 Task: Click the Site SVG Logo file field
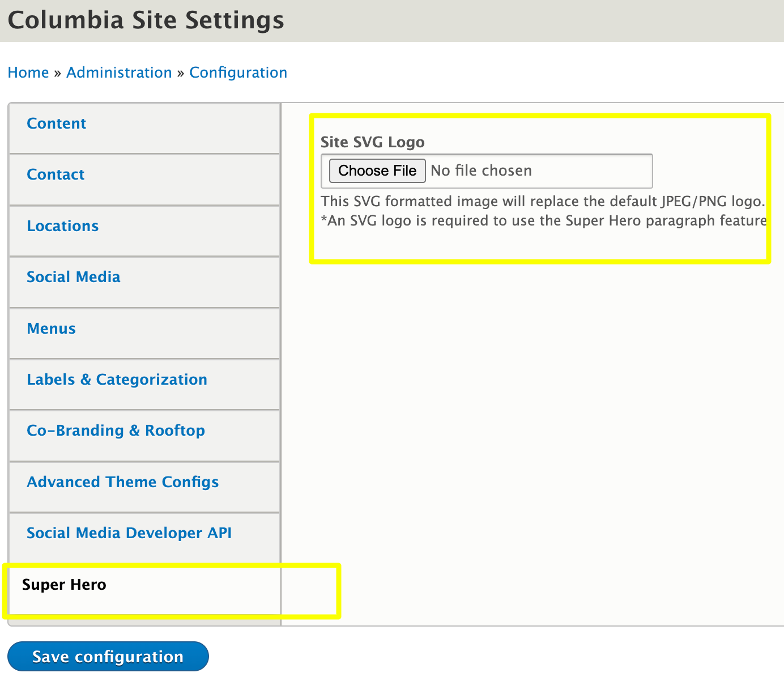[x=487, y=171]
